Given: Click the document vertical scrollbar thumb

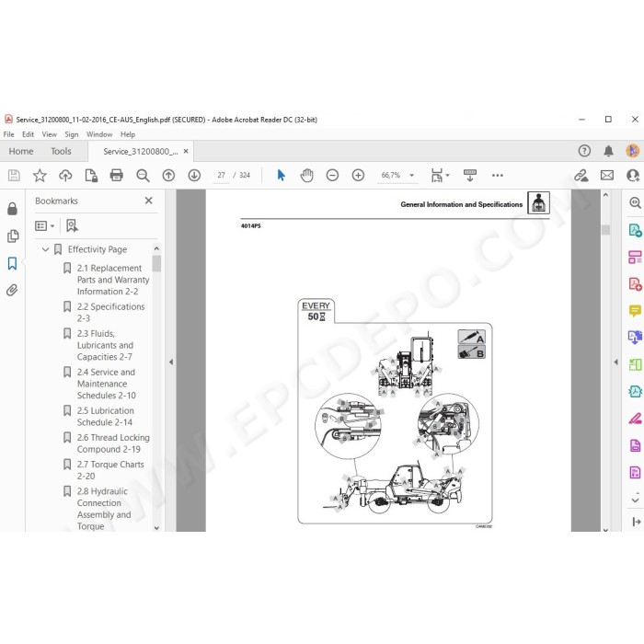Looking at the screenshot, I should point(605,230).
